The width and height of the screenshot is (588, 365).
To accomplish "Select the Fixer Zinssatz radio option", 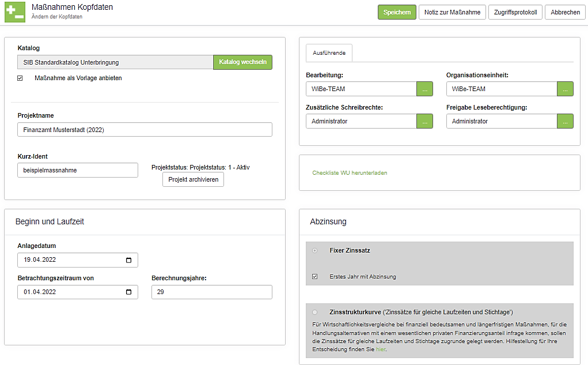I will coord(314,251).
